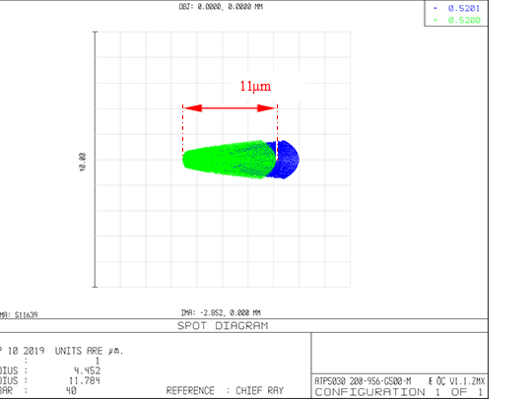Click the left red dashed marker line
Image resolution: width=532 pixels, height=400 pixels.
[x=182, y=131]
